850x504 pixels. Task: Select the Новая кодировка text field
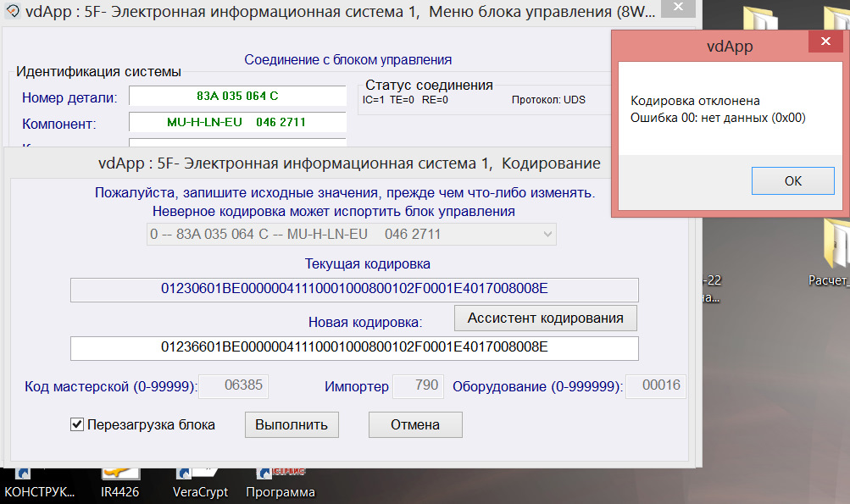pos(354,348)
